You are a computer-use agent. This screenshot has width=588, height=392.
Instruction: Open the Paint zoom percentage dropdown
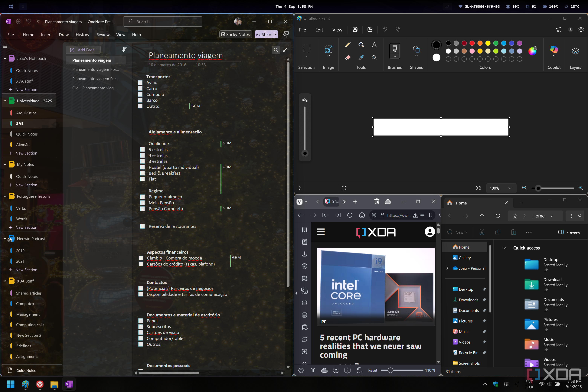tap(509, 188)
